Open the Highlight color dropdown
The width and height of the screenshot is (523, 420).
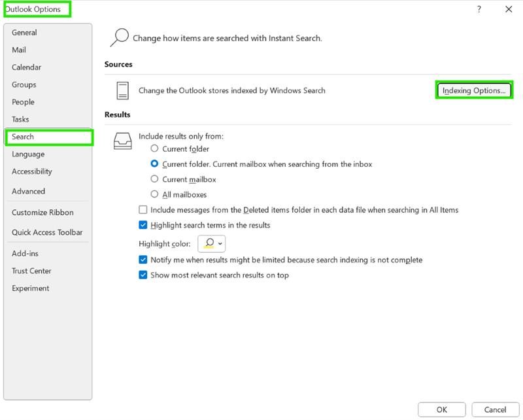point(211,243)
